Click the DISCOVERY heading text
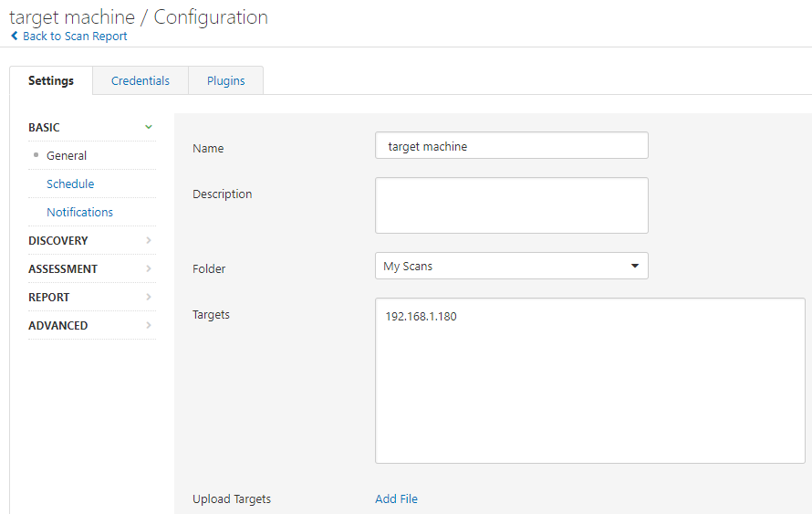This screenshot has width=812, height=514. tap(58, 240)
